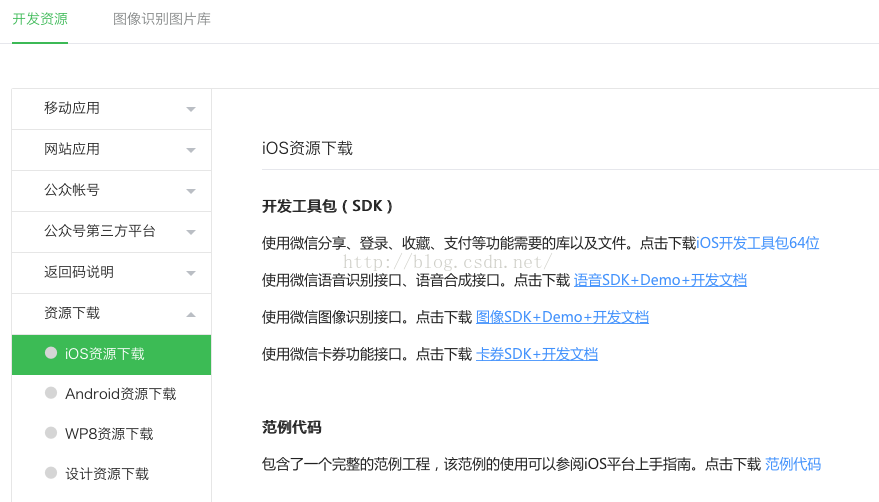The width and height of the screenshot is (879, 502).
Task: Open the 公众帐号 sidebar section
Action: coord(112,191)
